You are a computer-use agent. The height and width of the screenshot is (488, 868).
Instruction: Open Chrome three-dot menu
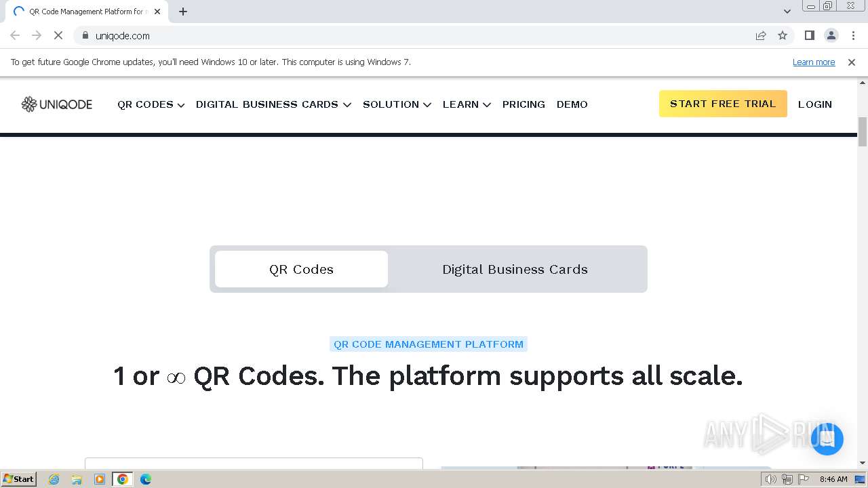coord(853,35)
